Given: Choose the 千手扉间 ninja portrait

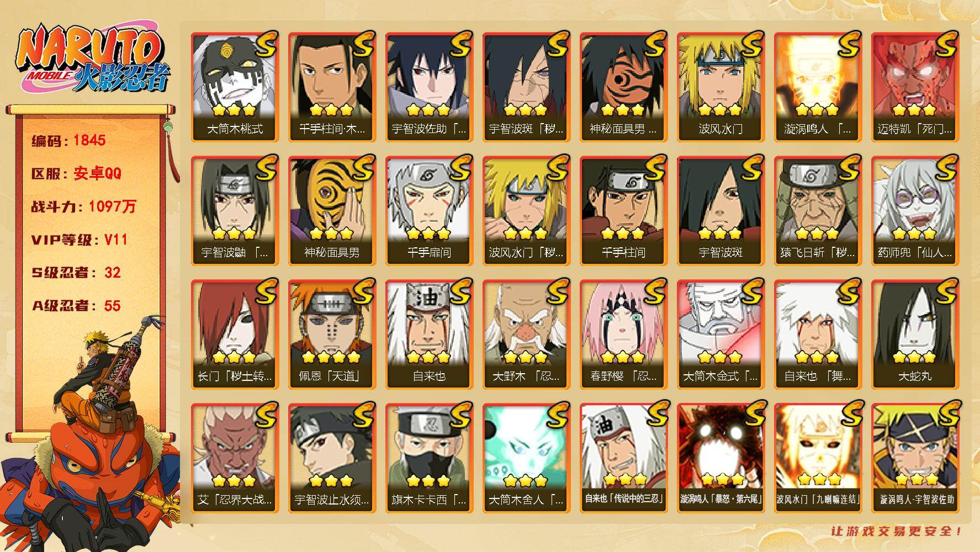Looking at the screenshot, I should (429, 211).
